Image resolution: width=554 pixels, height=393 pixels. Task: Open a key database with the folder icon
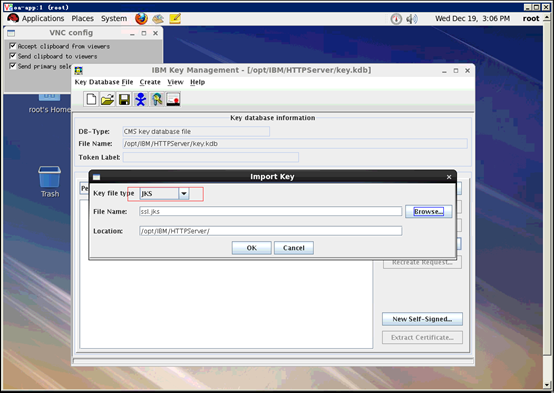[107, 99]
